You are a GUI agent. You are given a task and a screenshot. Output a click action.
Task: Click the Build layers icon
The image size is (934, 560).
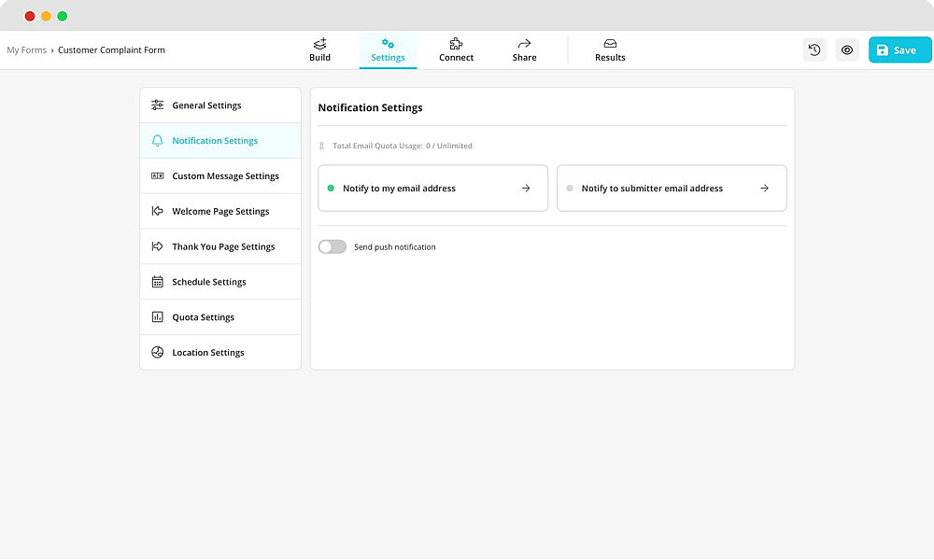(319, 44)
